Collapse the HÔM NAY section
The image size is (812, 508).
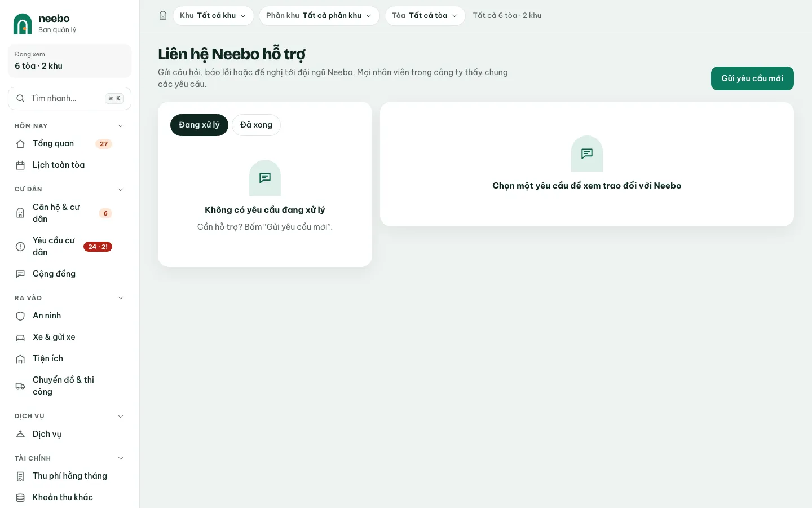pos(121,126)
